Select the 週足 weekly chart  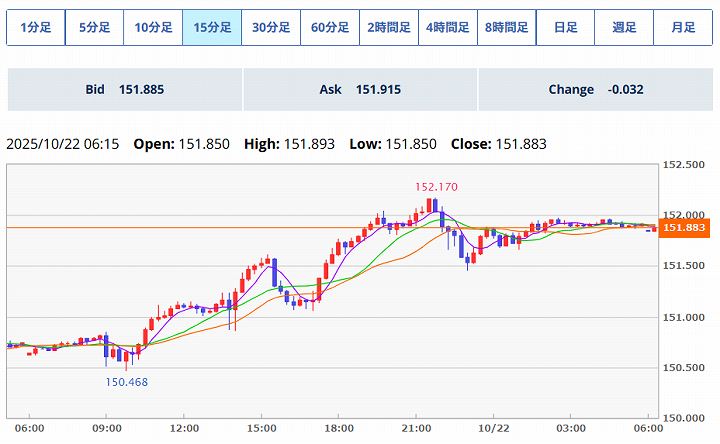624,28
